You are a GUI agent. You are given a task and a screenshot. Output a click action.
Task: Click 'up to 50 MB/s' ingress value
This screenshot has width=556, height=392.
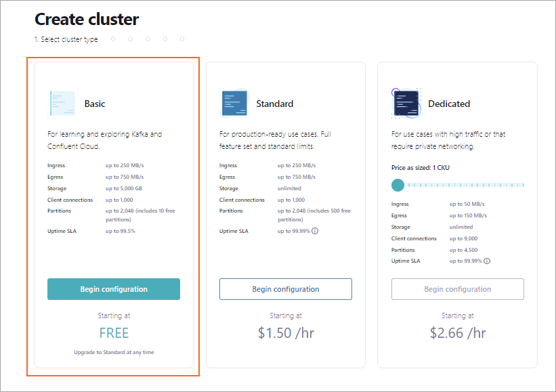pyautogui.click(x=467, y=204)
